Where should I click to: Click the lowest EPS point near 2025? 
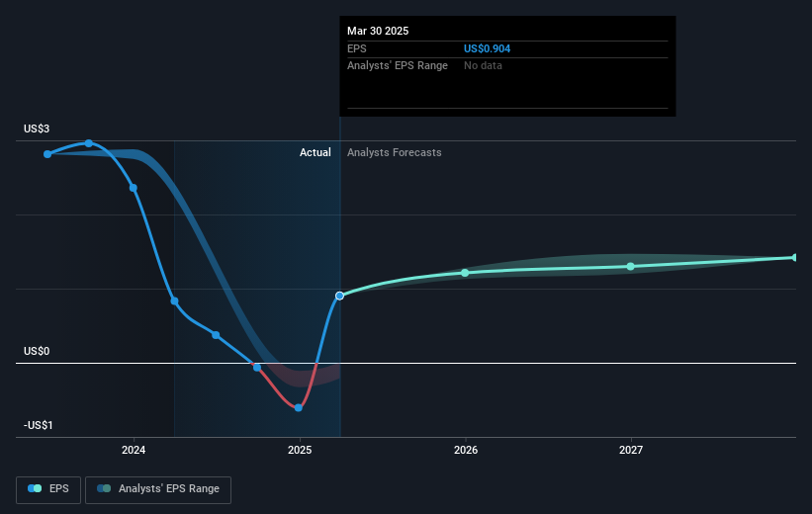tap(299, 408)
